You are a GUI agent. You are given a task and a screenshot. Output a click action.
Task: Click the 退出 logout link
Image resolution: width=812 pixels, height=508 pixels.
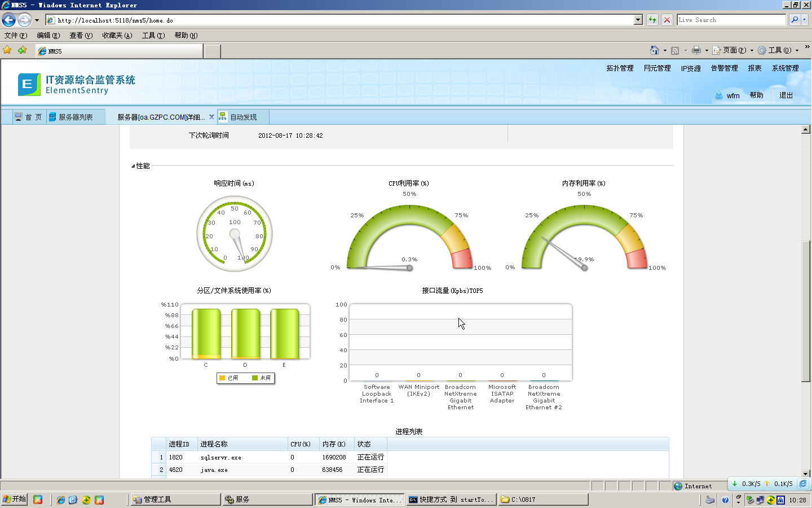pos(786,95)
